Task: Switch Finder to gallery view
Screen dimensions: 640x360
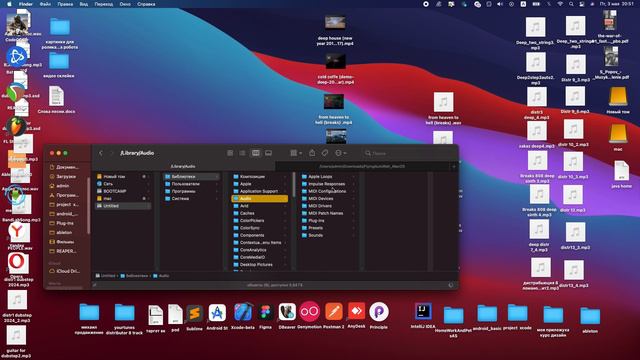Action: [x=268, y=153]
